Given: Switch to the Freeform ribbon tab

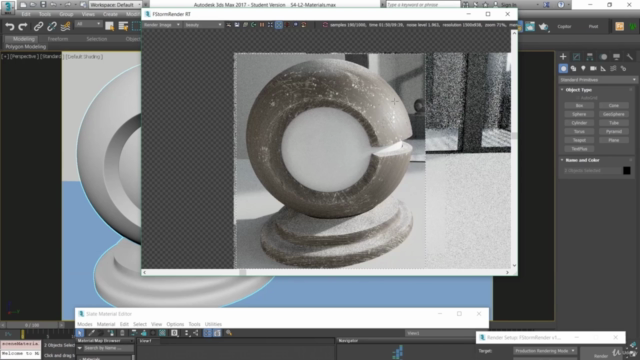Looking at the screenshot, I should coord(58,39).
